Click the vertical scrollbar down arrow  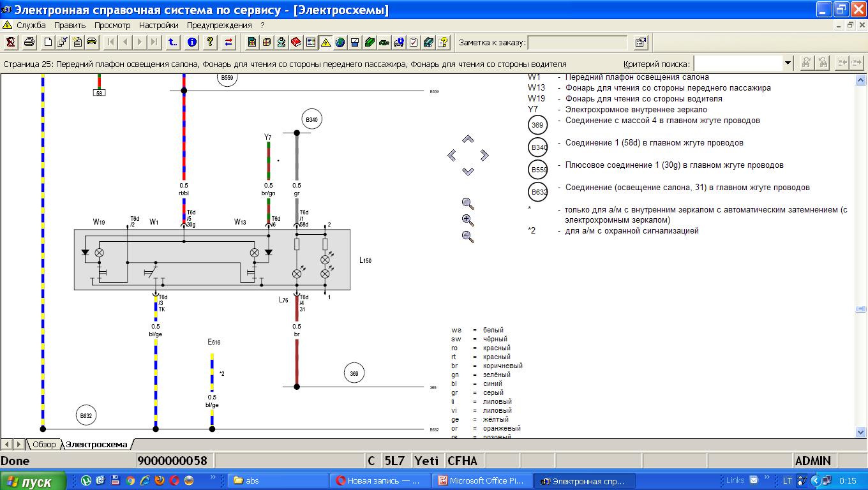click(x=860, y=432)
